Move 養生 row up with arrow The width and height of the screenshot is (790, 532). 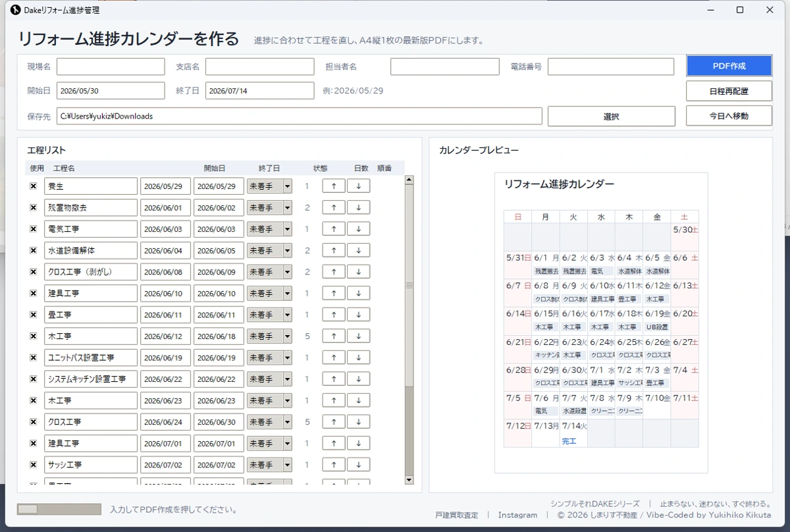tap(334, 186)
